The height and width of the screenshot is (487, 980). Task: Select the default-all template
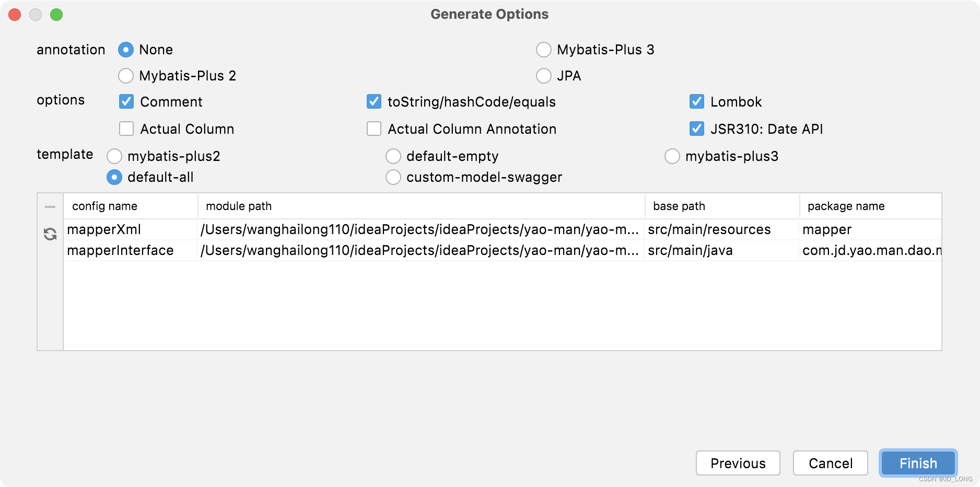(114, 177)
